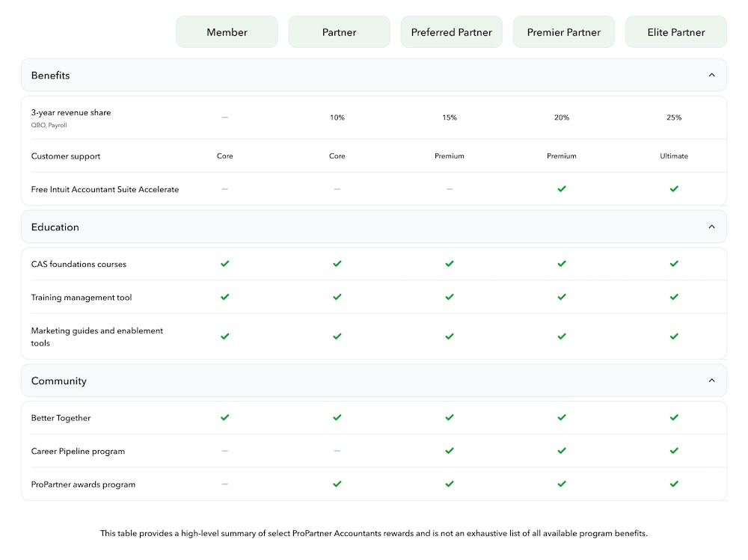Click Premier Partner's Premium customer support value
The width and height of the screenshot is (748, 560).
[x=562, y=156]
